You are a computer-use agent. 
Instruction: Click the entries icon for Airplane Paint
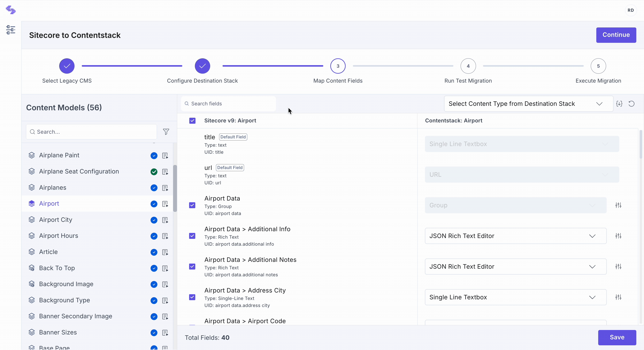(x=165, y=156)
